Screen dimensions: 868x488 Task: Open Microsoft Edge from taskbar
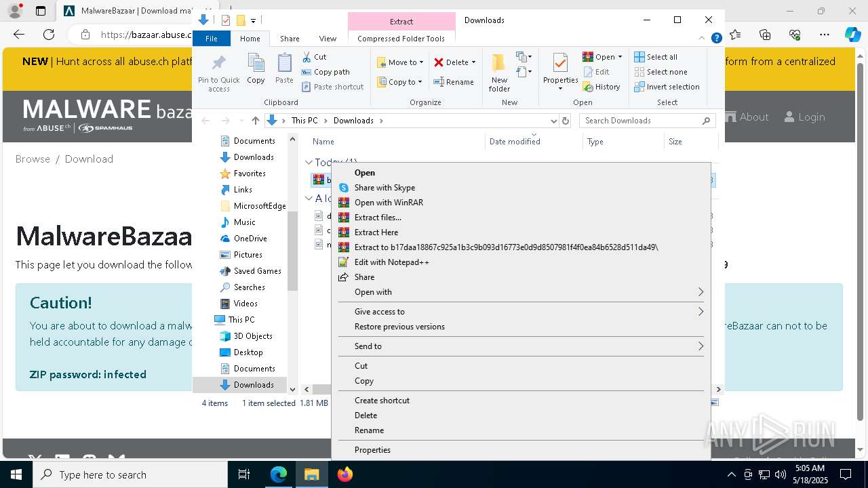coord(279,474)
